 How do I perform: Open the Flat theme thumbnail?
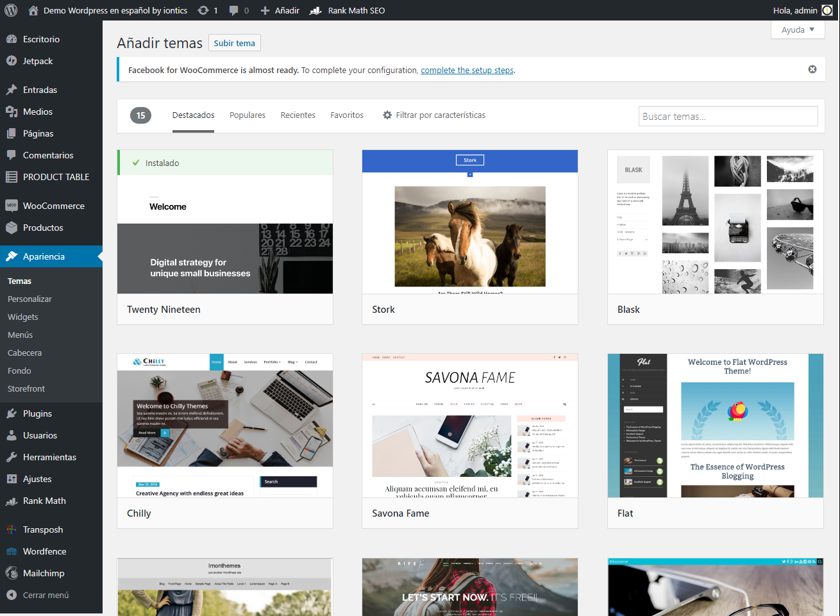tap(716, 426)
